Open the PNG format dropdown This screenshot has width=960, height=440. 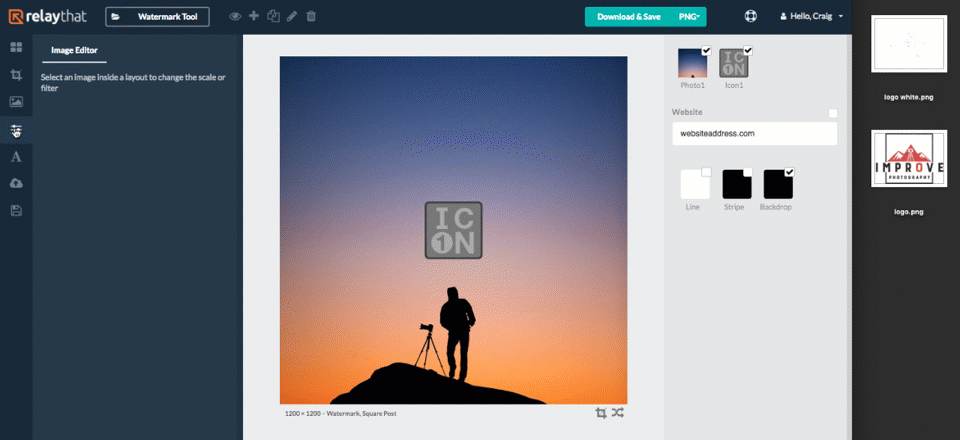click(x=689, y=17)
